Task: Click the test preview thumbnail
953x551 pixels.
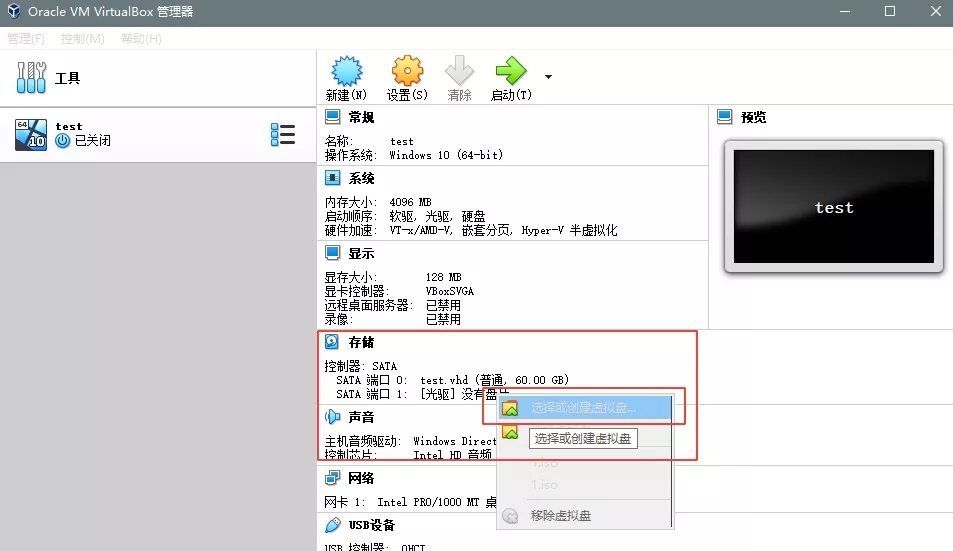Action: coord(833,207)
